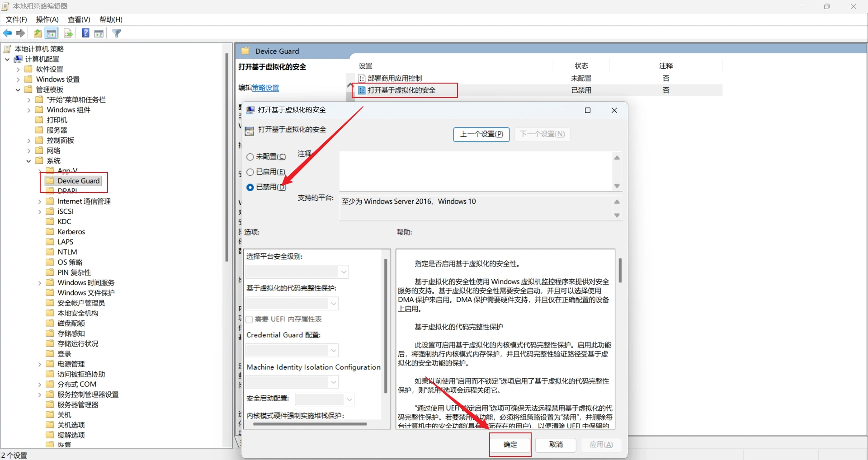
Task: Click the Export List toolbar icon
Action: tap(68, 33)
